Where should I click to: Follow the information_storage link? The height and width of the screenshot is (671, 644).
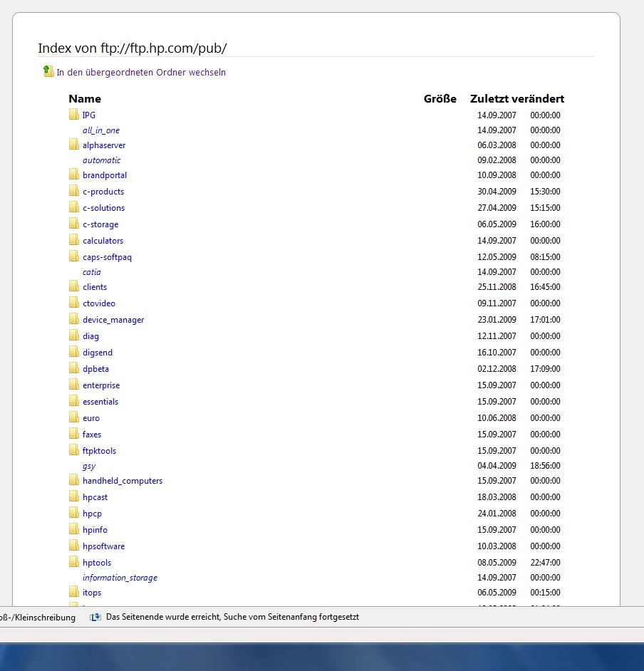click(120, 578)
